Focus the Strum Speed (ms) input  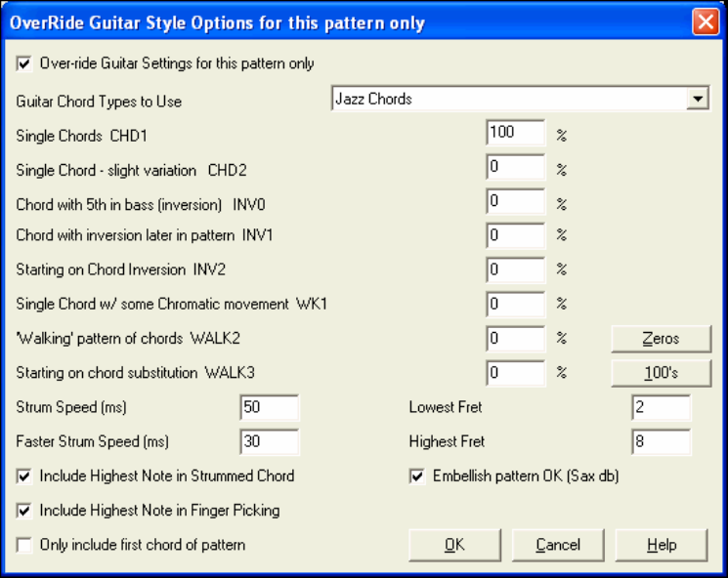270,408
